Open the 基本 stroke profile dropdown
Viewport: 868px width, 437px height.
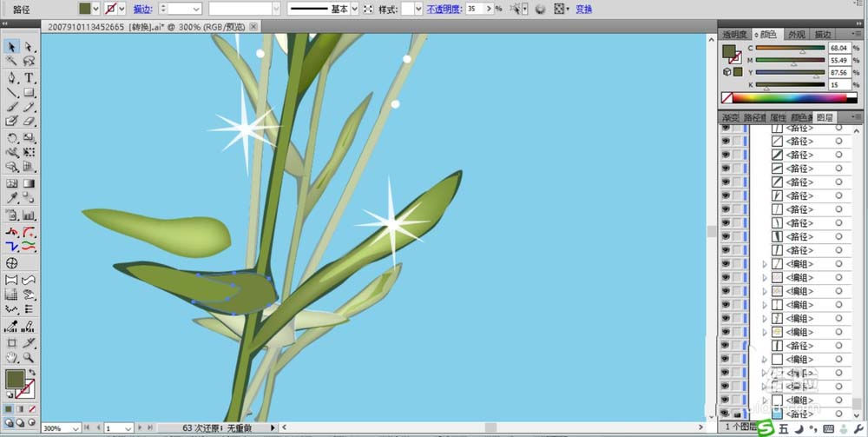(x=354, y=9)
